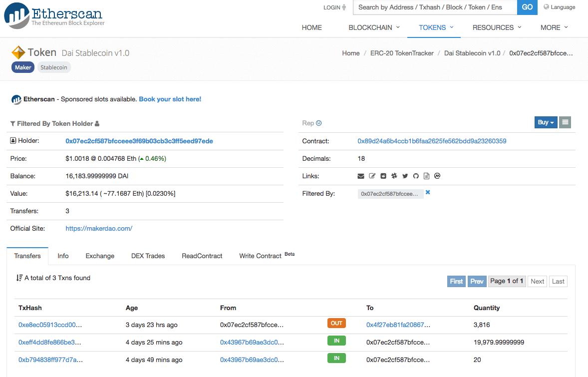Open From address in 19,979.99999999 row

point(252,342)
